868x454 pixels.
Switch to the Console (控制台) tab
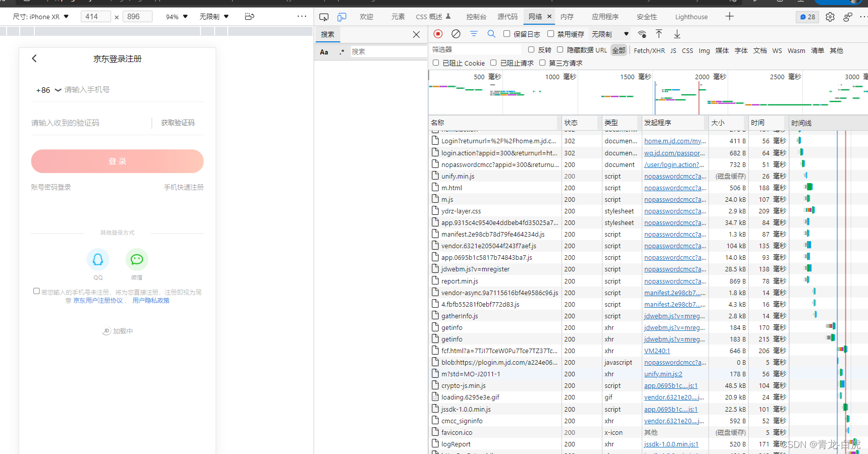pyautogui.click(x=476, y=17)
